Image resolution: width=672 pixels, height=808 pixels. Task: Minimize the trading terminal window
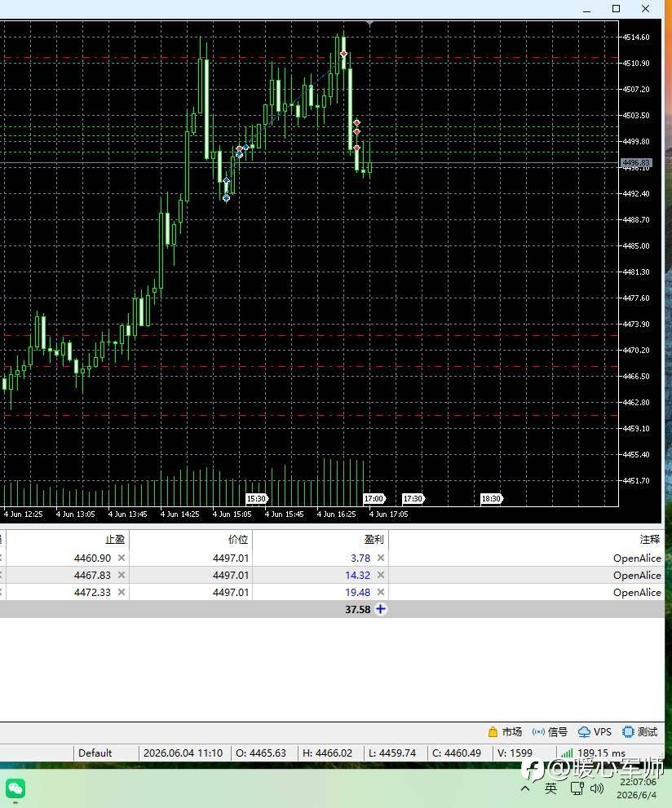pyautogui.click(x=586, y=9)
